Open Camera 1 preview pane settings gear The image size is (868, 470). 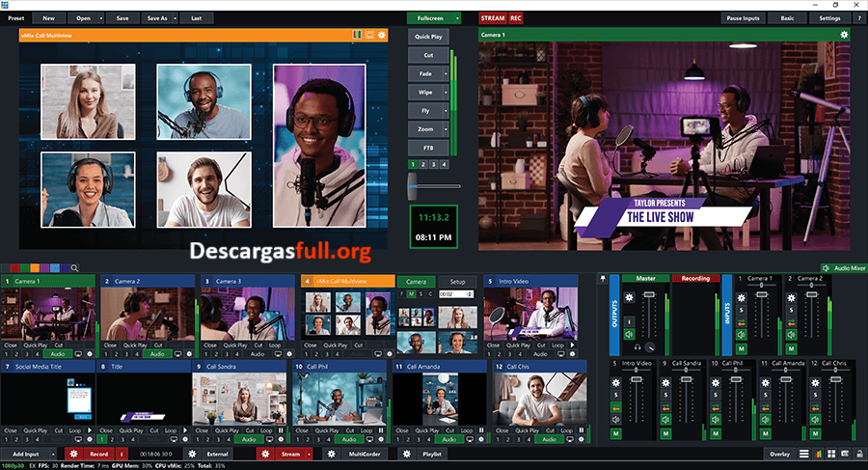[844, 35]
